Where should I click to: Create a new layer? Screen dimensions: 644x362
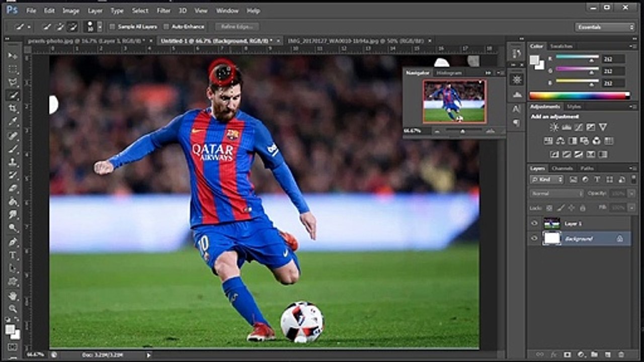tap(608, 354)
